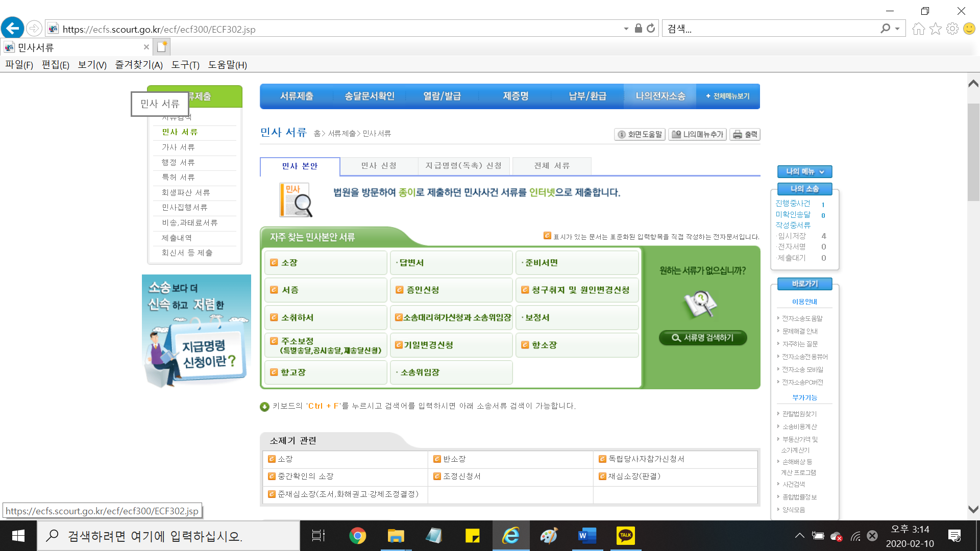The width and height of the screenshot is (980, 551).
Task: Expand the 나의 메뉴 dropdown
Action: point(804,171)
